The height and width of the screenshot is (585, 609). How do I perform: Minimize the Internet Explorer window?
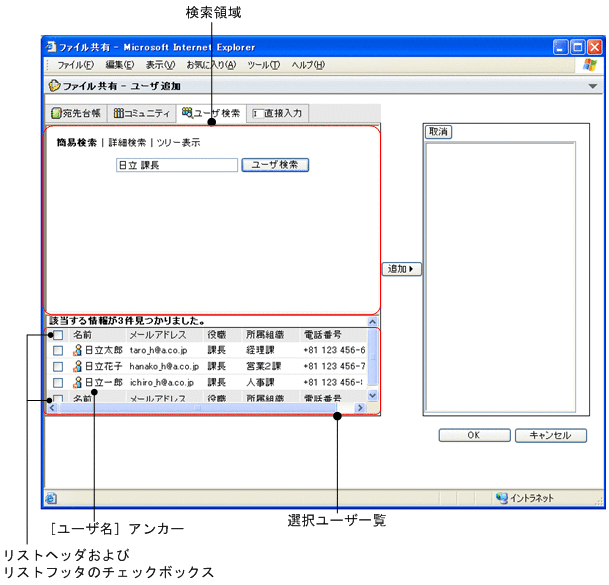[560, 47]
